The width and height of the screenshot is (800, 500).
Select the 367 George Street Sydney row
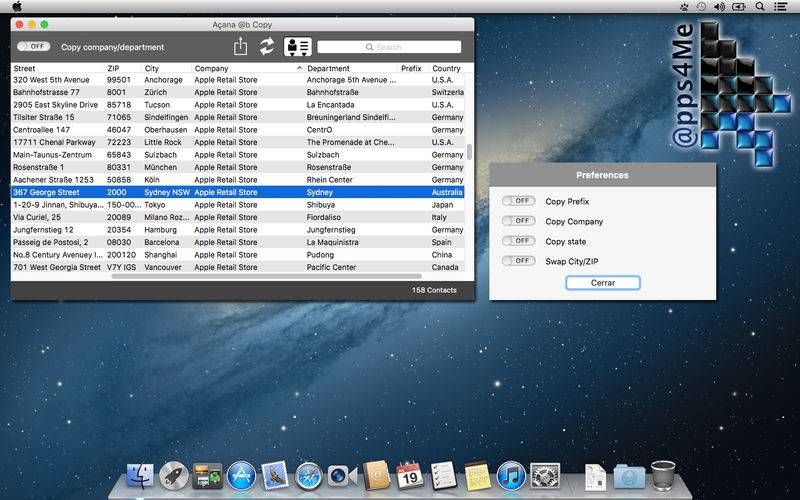click(x=238, y=192)
